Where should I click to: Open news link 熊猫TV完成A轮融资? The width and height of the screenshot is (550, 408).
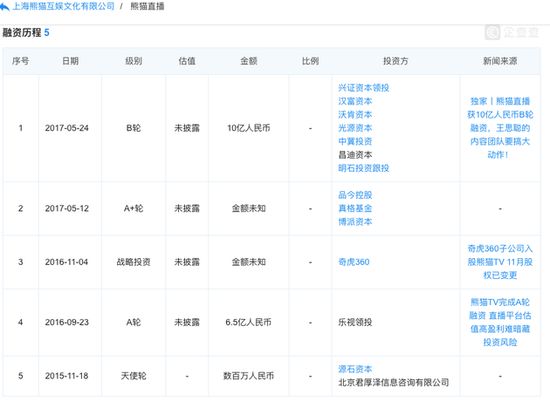tap(500, 322)
